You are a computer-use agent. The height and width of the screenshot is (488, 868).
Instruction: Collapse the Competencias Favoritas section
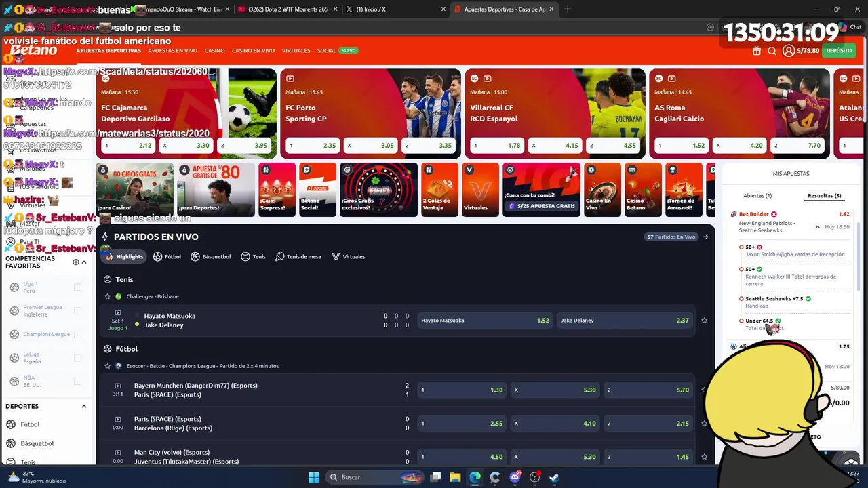(x=84, y=262)
